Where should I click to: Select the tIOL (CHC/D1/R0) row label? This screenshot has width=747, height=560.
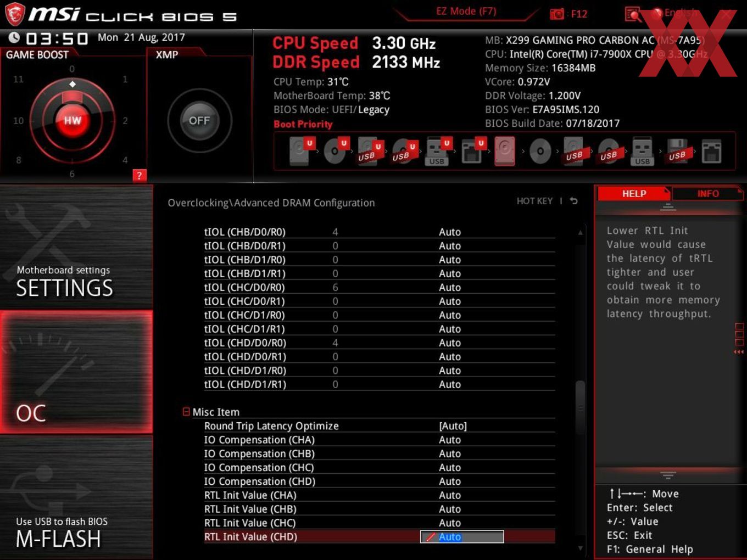(244, 315)
